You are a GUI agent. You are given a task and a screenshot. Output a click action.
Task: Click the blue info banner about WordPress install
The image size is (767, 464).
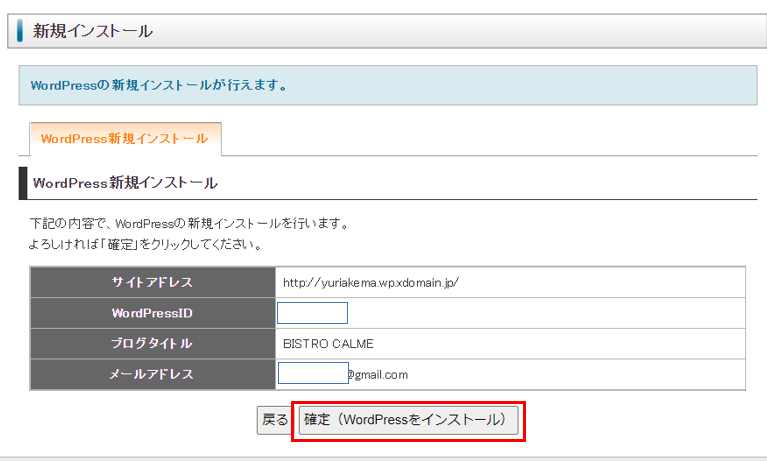pos(387,85)
